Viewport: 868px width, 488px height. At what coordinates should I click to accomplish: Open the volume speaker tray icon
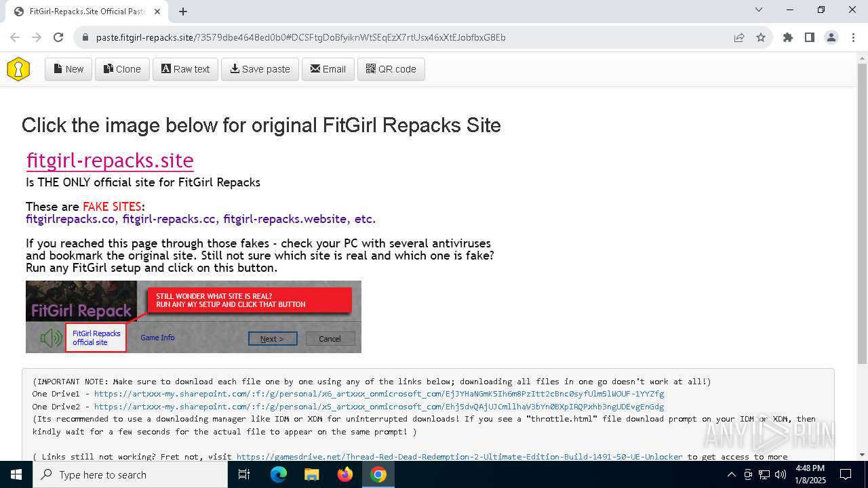781,474
